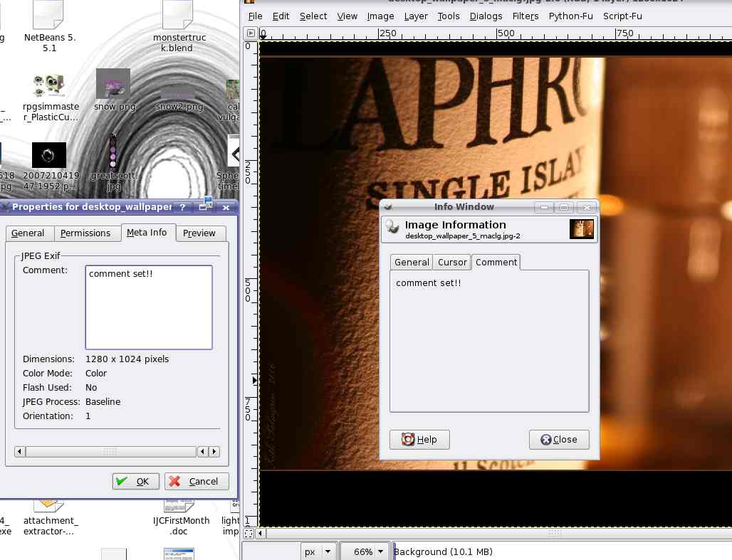Open the View menu in GIMP
Image resolution: width=732 pixels, height=560 pixels.
(x=347, y=16)
